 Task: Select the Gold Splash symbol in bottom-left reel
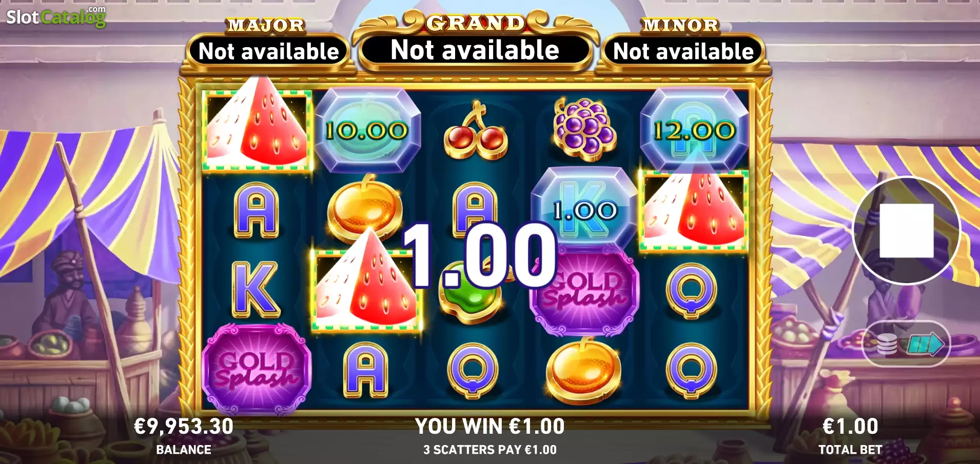pyautogui.click(x=257, y=369)
